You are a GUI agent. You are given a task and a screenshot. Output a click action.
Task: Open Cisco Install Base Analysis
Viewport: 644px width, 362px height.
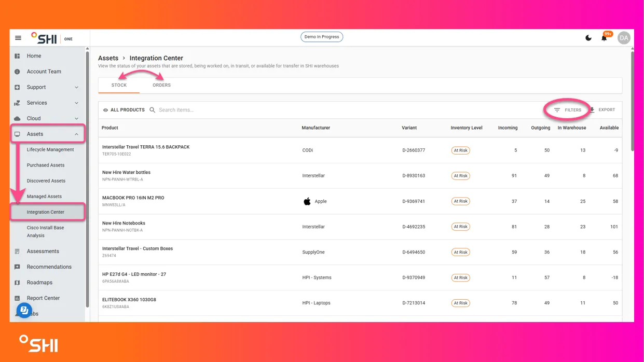pyautogui.click(x=45, y=231)
